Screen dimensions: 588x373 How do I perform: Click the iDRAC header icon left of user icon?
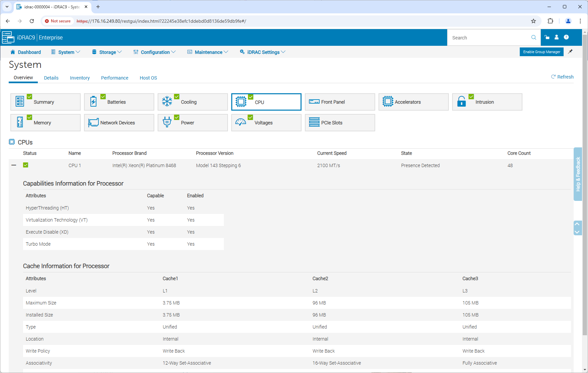[x=547, y=37]
